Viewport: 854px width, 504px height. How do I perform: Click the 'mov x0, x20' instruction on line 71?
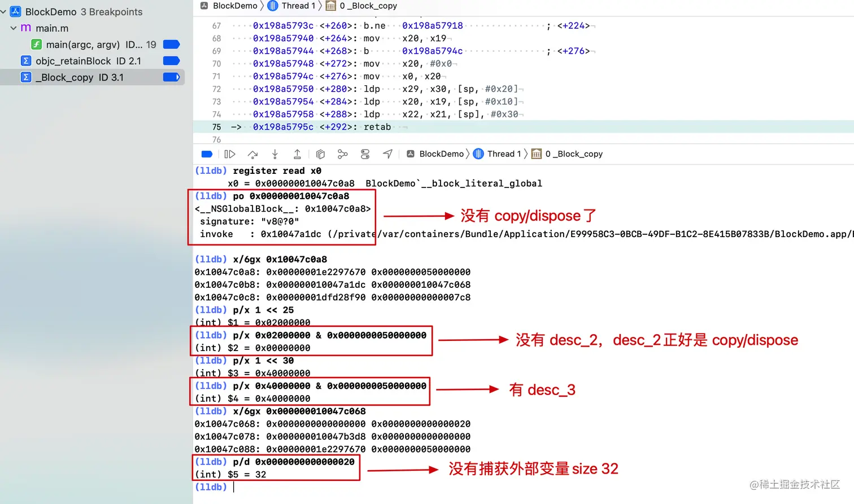click(402, 76)
